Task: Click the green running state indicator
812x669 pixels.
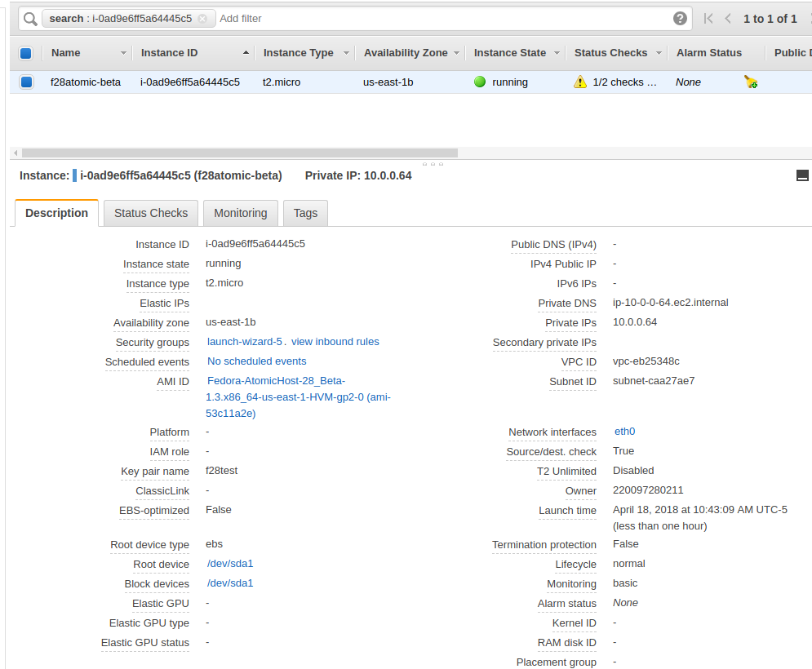Action: click(480, 82)
